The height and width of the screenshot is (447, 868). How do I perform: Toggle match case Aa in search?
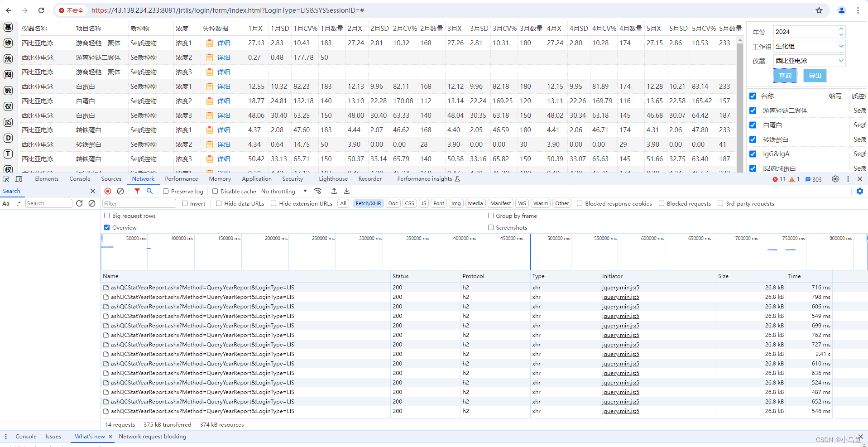[6, 203]
